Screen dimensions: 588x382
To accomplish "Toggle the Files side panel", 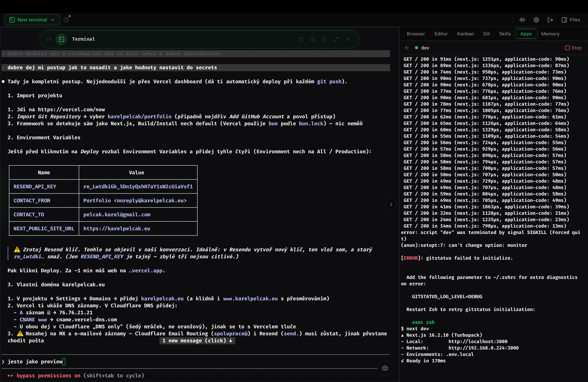I will [571, 20].
